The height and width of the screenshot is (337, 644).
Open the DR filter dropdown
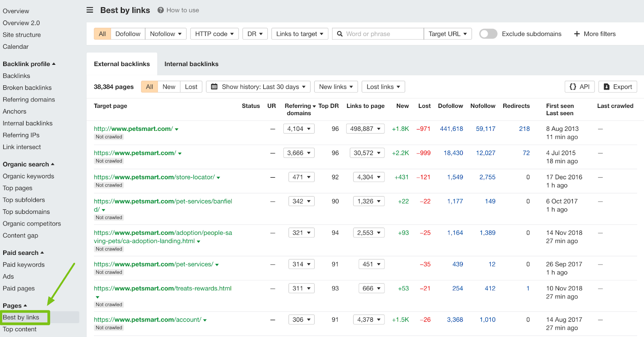255,34
